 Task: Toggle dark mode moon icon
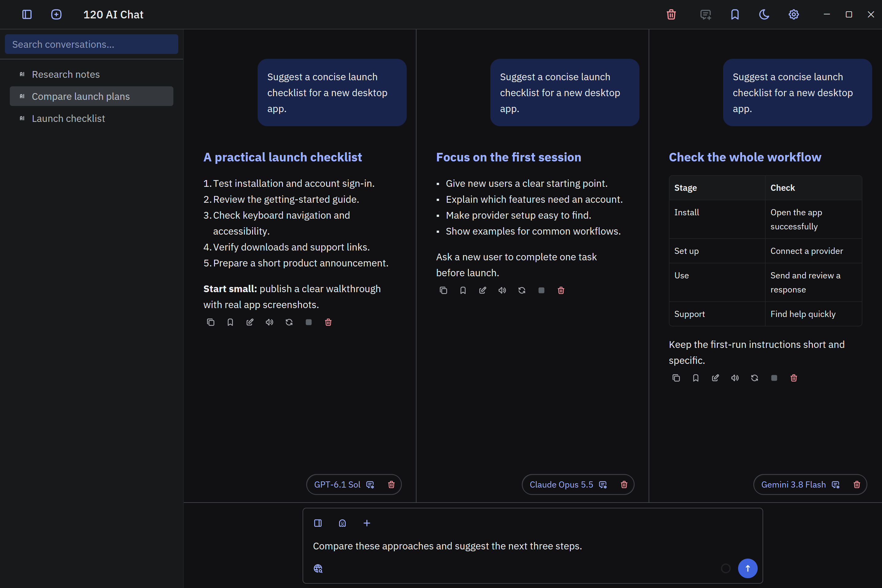click(x=764, y=15)
